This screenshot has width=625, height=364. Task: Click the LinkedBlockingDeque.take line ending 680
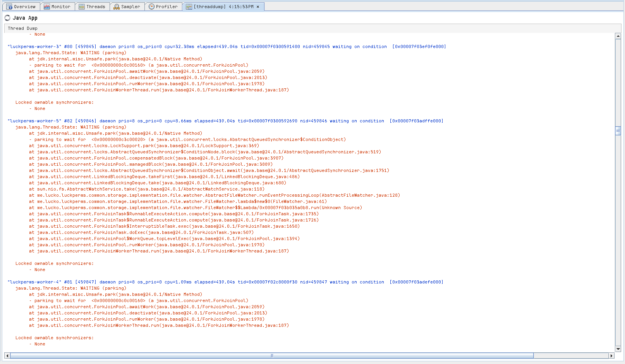coord(158,183)
